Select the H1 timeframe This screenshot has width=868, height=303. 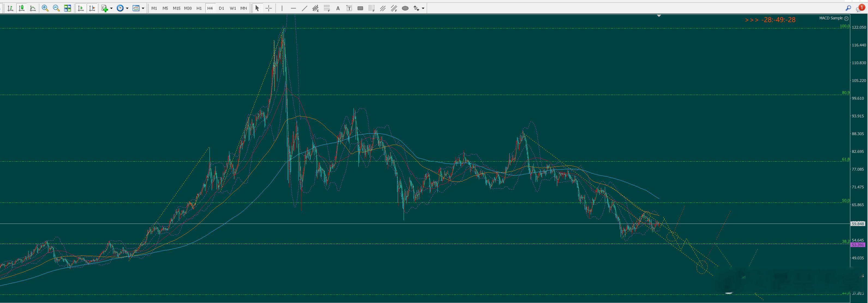pyautogui.click(x=199, y=8)
